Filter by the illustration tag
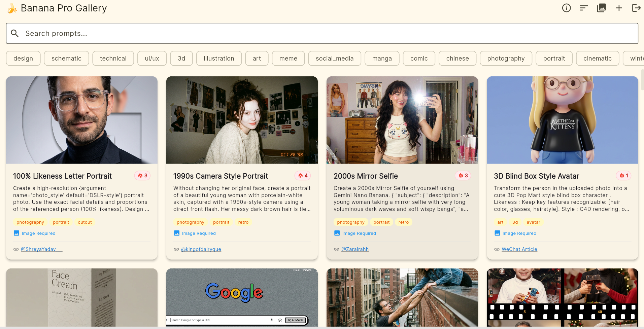Viewport: 644px width, 329px height. (219, 59)
